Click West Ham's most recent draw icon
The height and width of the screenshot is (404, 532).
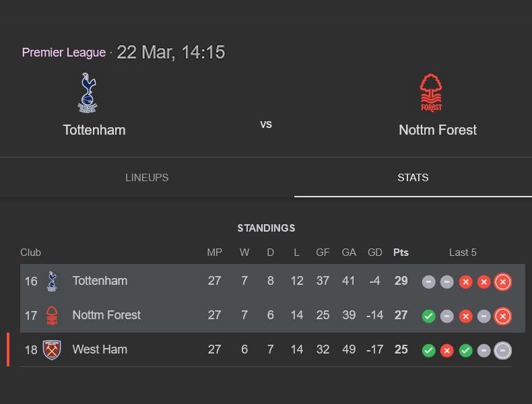502,350
